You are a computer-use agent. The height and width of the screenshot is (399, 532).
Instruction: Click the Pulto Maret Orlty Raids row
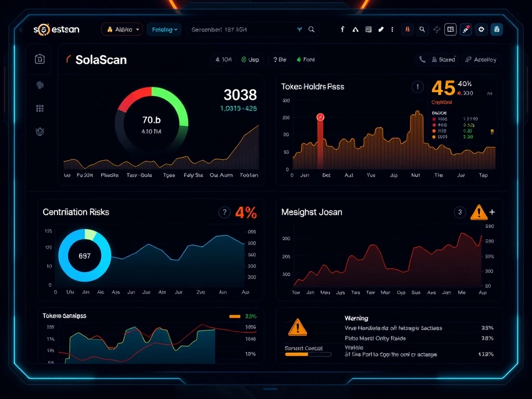tap(419, 338)
